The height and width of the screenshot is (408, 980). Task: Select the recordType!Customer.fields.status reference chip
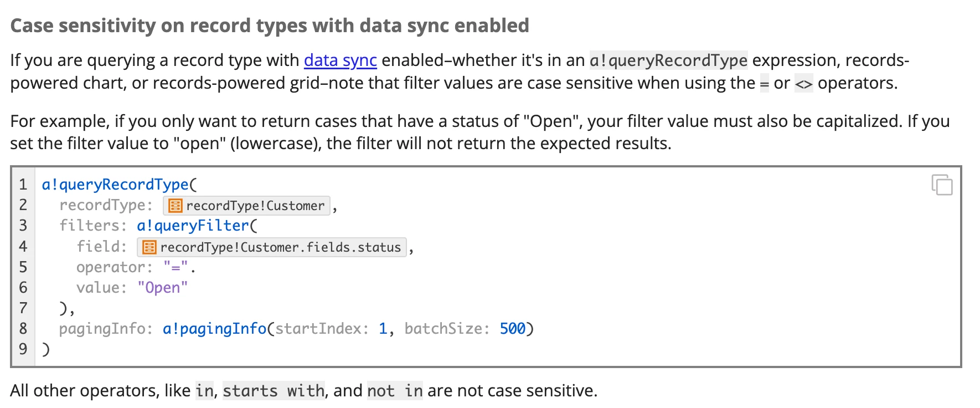[x=272, y=247]
